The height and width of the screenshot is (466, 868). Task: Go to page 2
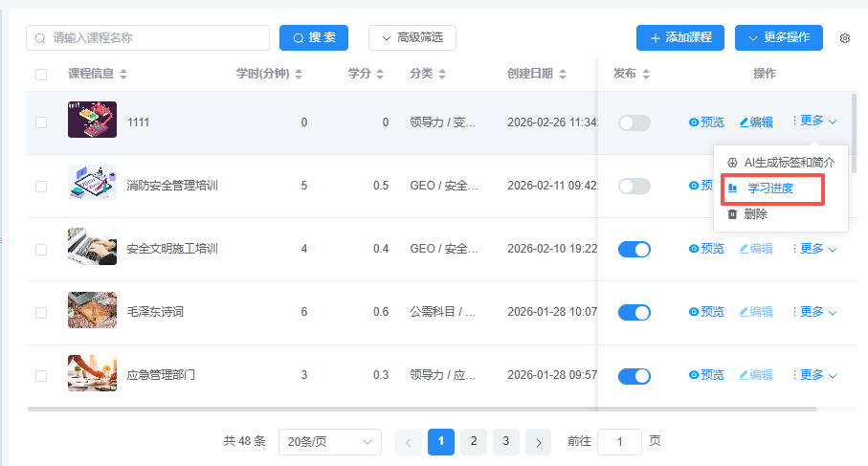(474, 442)
